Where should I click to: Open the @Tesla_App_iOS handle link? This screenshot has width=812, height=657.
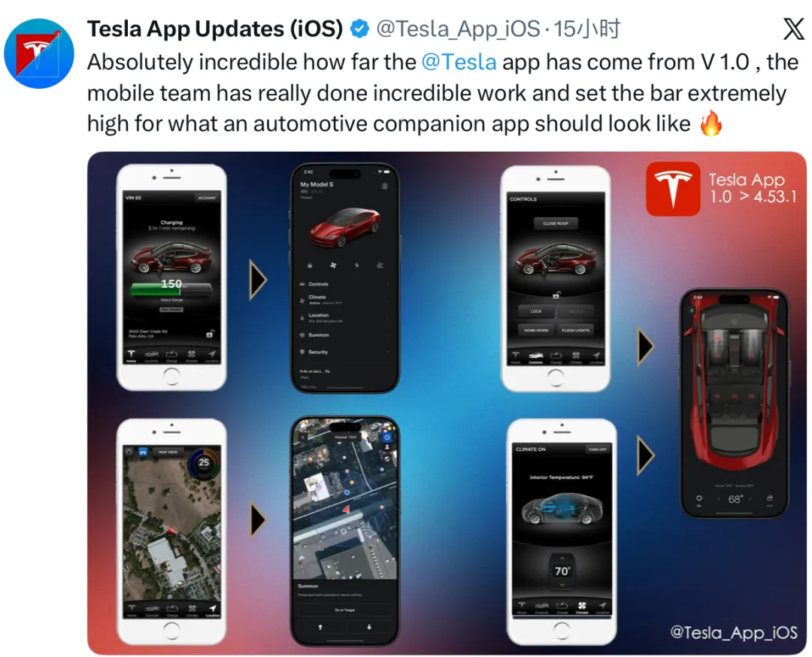458,29
